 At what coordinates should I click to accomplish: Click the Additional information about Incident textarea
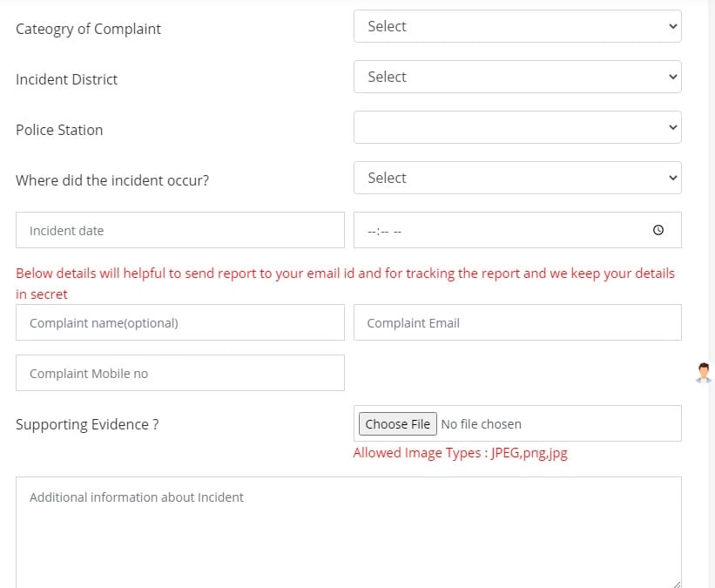point(348,531)
